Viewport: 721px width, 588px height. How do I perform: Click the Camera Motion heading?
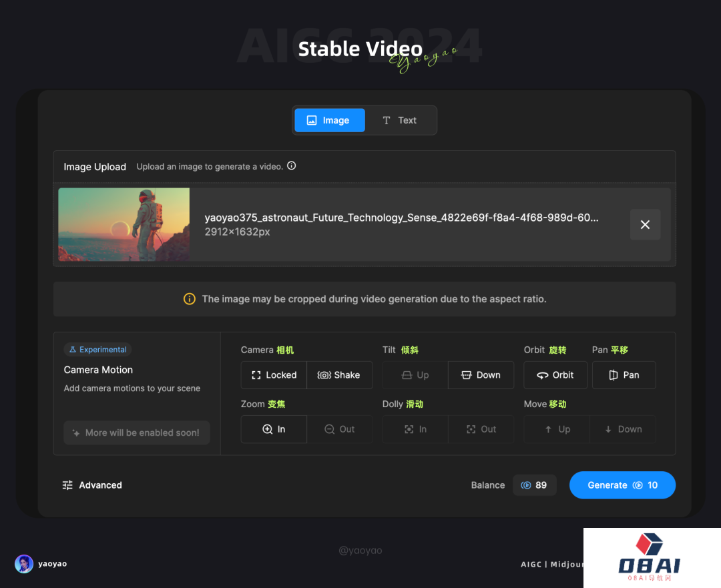click(x=98, y=370)
